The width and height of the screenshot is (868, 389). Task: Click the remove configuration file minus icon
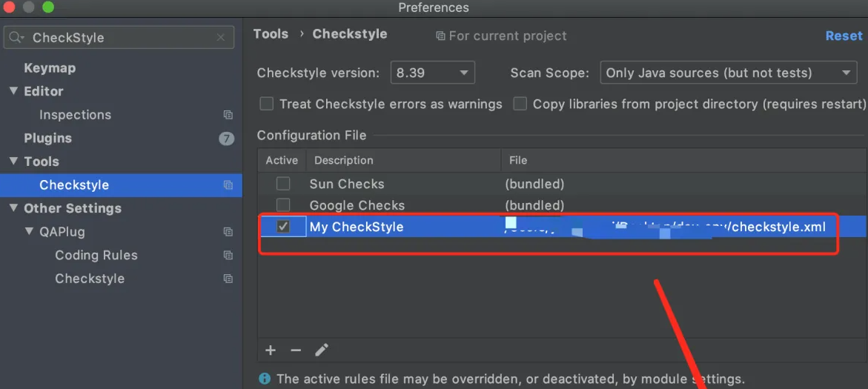296,350
